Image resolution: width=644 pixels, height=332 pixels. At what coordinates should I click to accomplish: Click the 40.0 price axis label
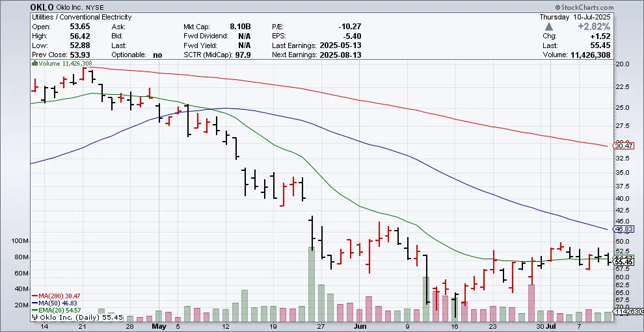tap(623, 199)
